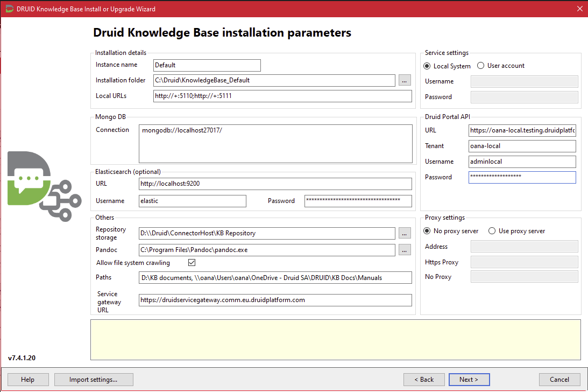Browse for the Repository storage folder
The image size is (588, 392).
[x=405, y=233]
